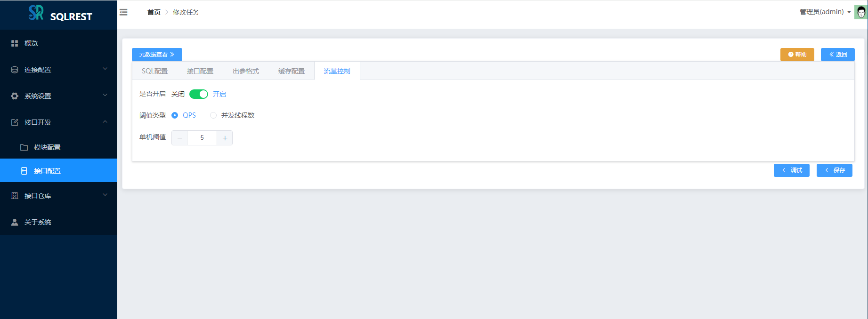Expand the 系统设置 sidebar menu
The image size is (868, 319).
point(58,96)
